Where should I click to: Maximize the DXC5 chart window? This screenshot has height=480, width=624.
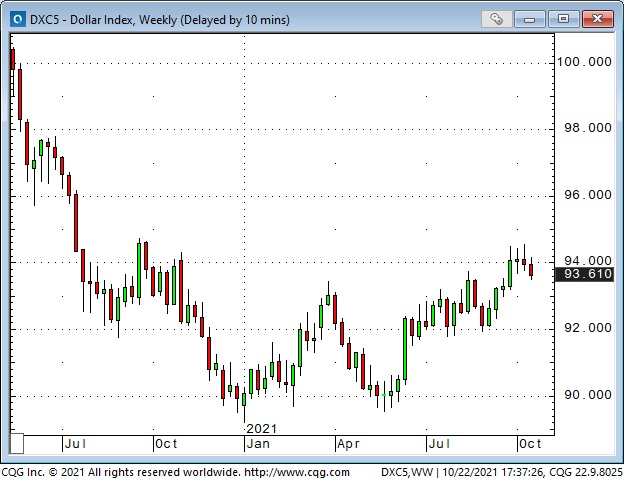click(563, 19)
